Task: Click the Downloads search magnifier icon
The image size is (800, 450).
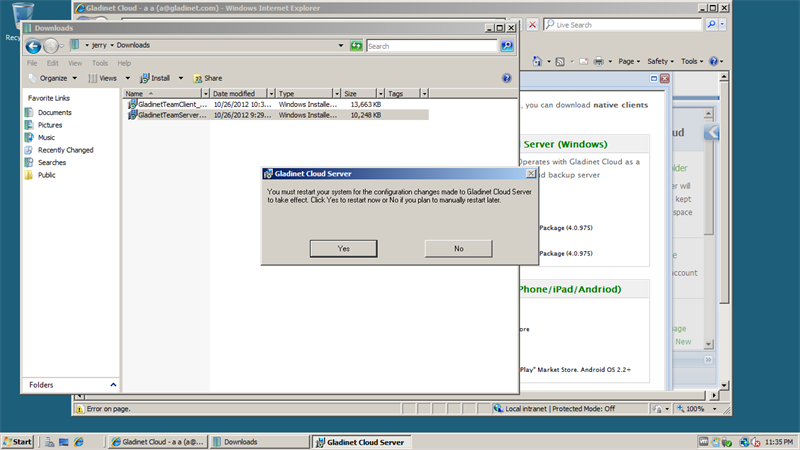Action: tap(507, 46)
